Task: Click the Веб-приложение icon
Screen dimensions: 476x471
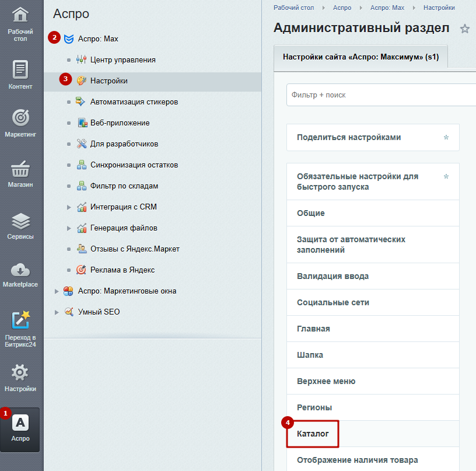Action: click(82, 123)
